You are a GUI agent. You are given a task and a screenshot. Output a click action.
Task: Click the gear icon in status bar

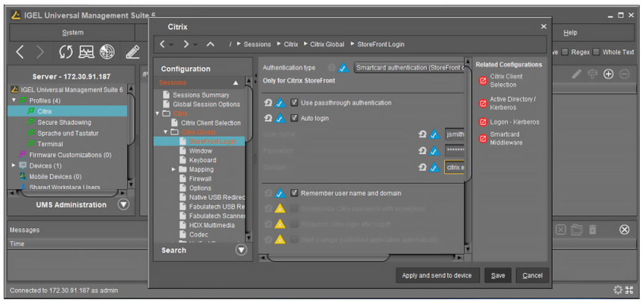point(618,290)
